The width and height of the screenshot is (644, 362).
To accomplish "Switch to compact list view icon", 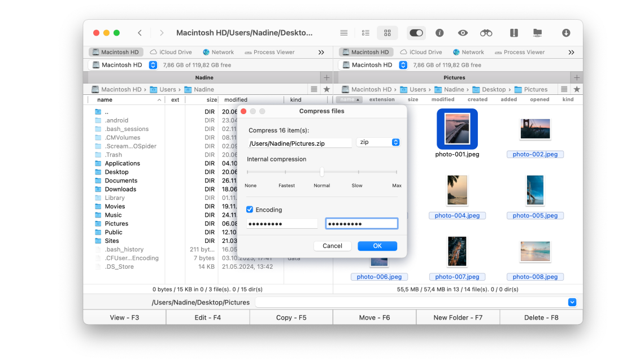I will click(365, 33).
